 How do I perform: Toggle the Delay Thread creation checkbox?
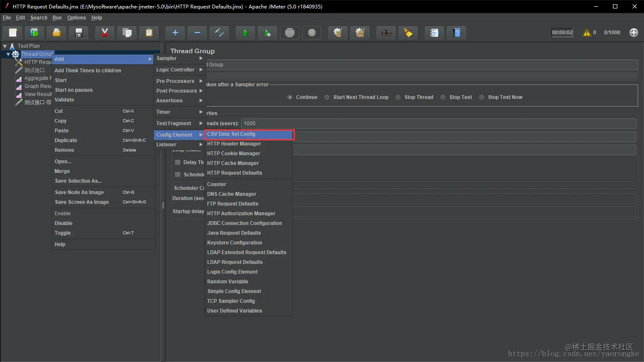178,162
